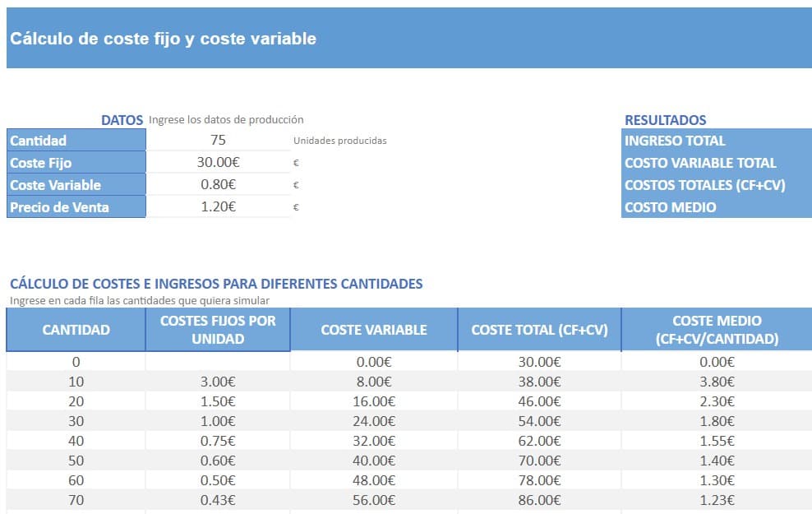Select variable cost cell 8.00€
Viewport: 812px width, 514px height.
(374, 382)
